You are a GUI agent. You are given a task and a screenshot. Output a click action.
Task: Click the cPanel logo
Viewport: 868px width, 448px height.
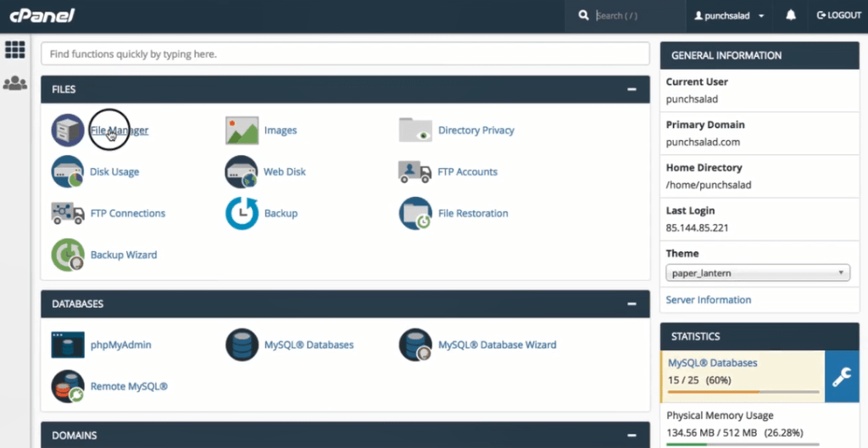click(42, 15)
